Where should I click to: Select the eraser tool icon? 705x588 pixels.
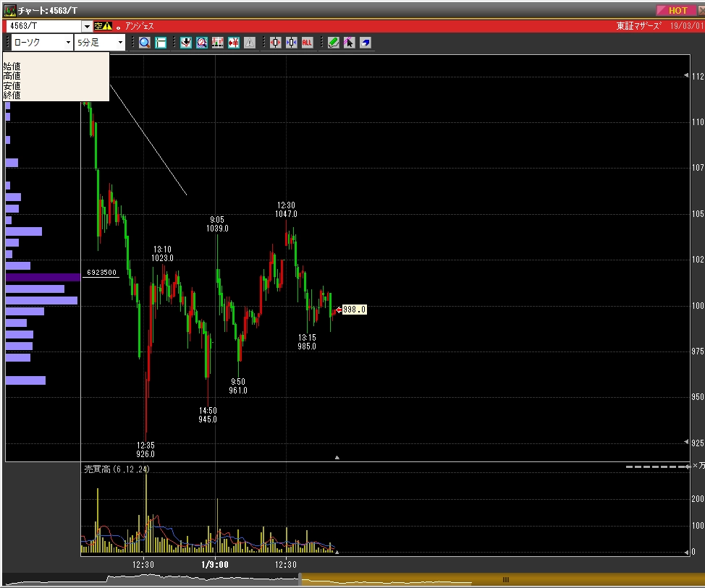[x=365, y=43]
